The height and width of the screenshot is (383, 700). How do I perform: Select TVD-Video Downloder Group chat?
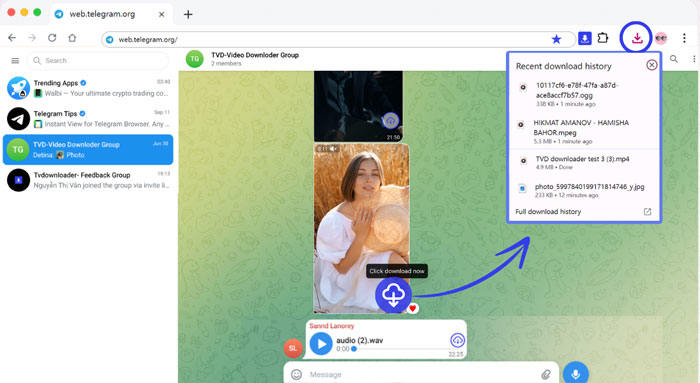(88, 150)
